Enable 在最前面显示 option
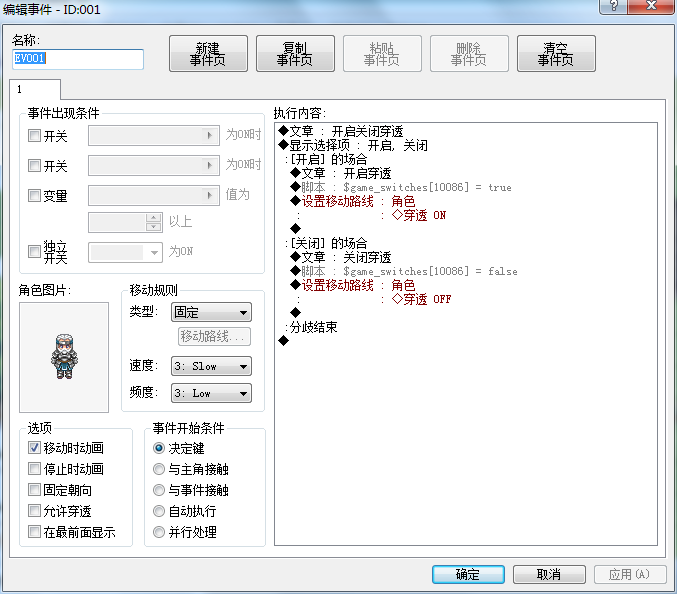Viewport: 677px width, 594px height. (x=34, y=531)
